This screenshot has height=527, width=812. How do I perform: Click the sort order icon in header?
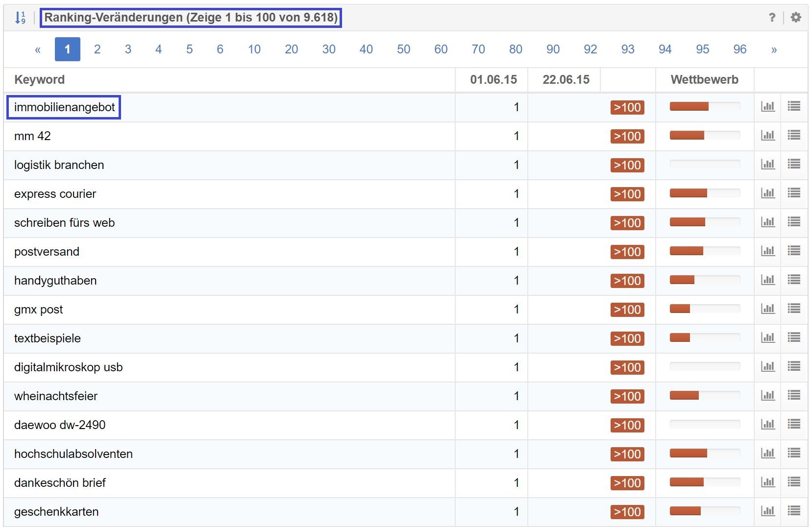20,18
